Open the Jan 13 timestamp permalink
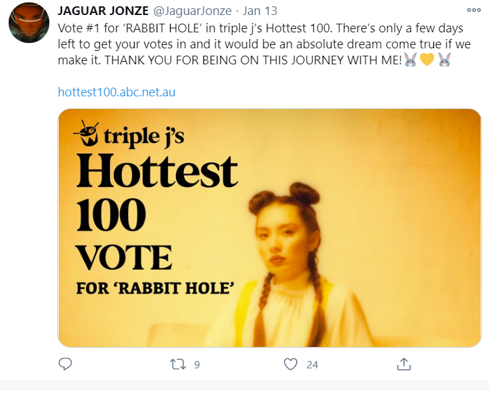 [260, 11]
